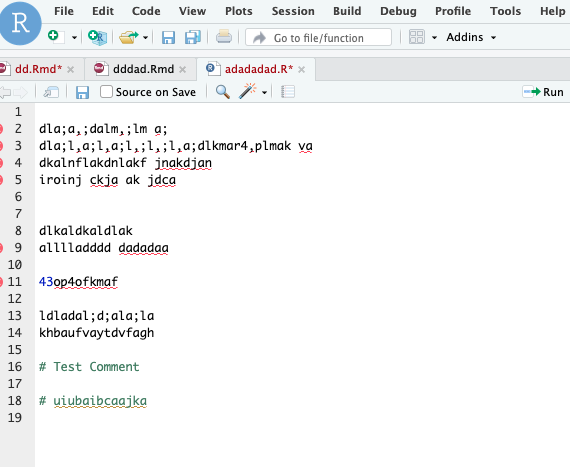The height and width of the screenshot is (467, 570).
Task: Close the dddad.Rmd tab
Action: pos(183,69)
